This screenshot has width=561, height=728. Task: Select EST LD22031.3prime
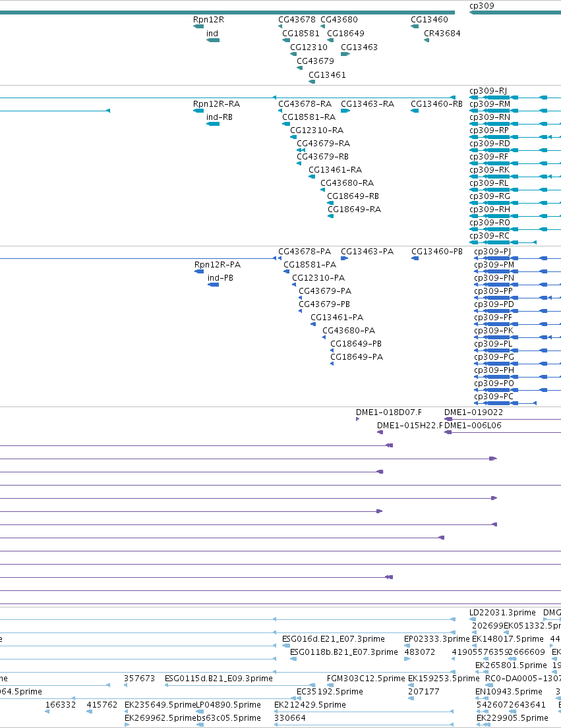coord(472,619)
